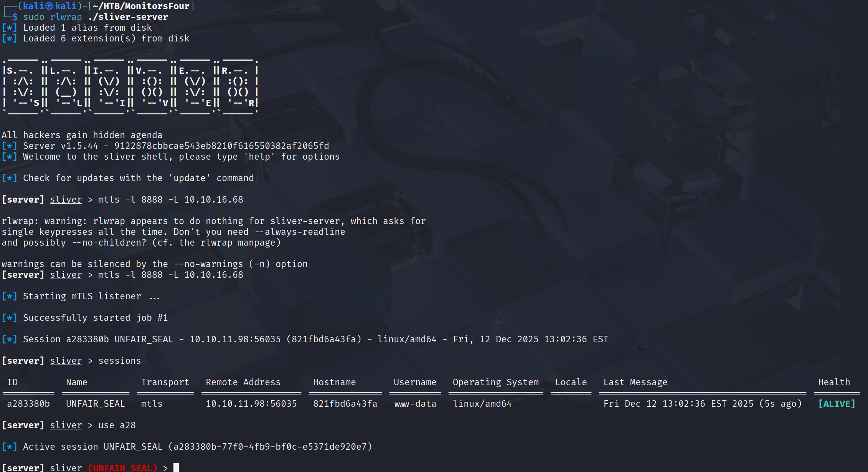The height and width of the screenshot is (472, 868).
Task: Click the Last Message column header
Action: coord(635,382)
